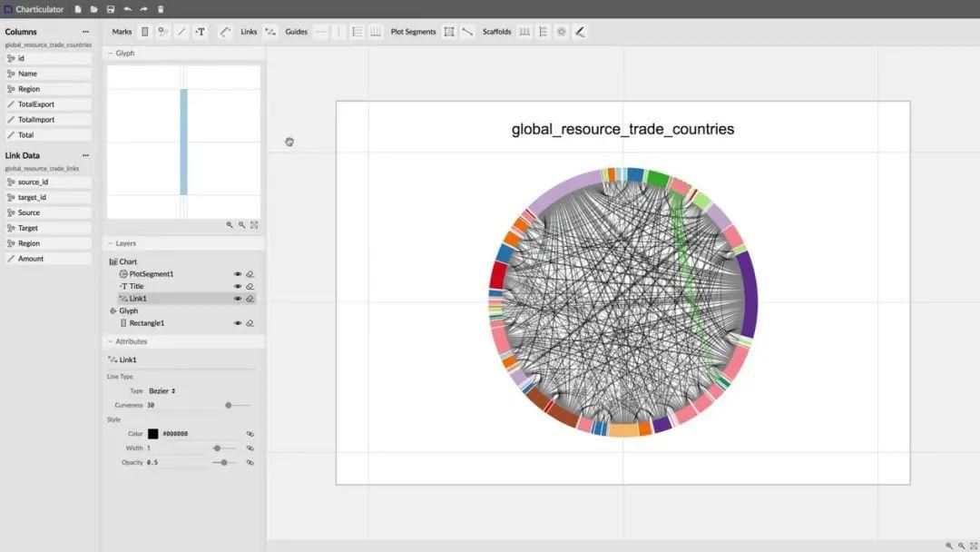Click the Width value input field

click(x=177, y=448)
